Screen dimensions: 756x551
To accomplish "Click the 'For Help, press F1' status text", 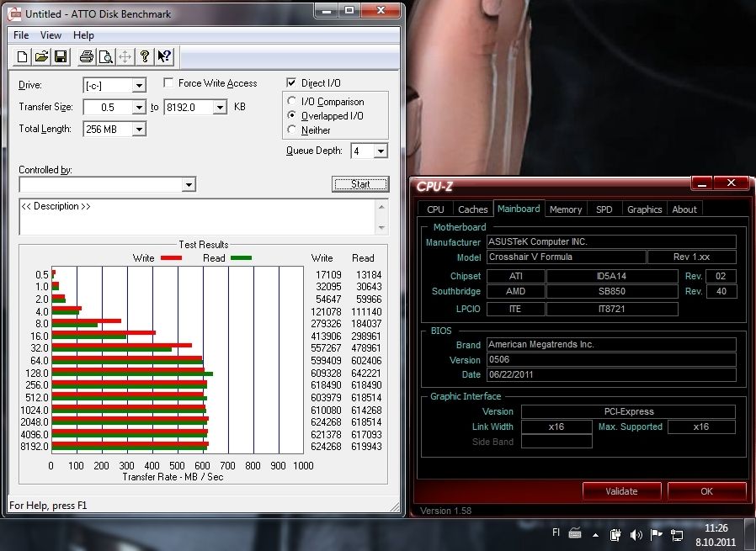I will 48,506.
